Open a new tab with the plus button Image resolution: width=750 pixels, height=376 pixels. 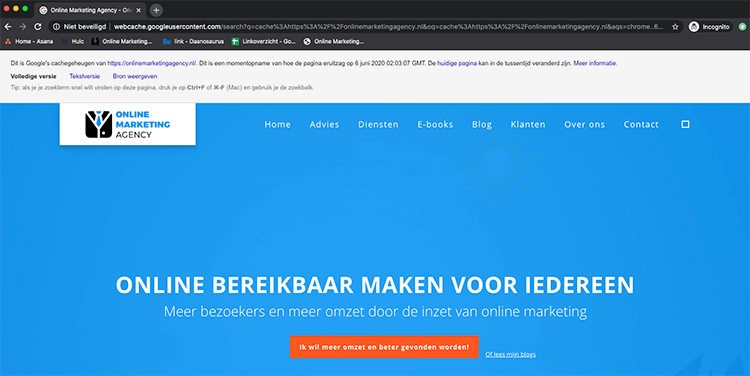(156, 10)
